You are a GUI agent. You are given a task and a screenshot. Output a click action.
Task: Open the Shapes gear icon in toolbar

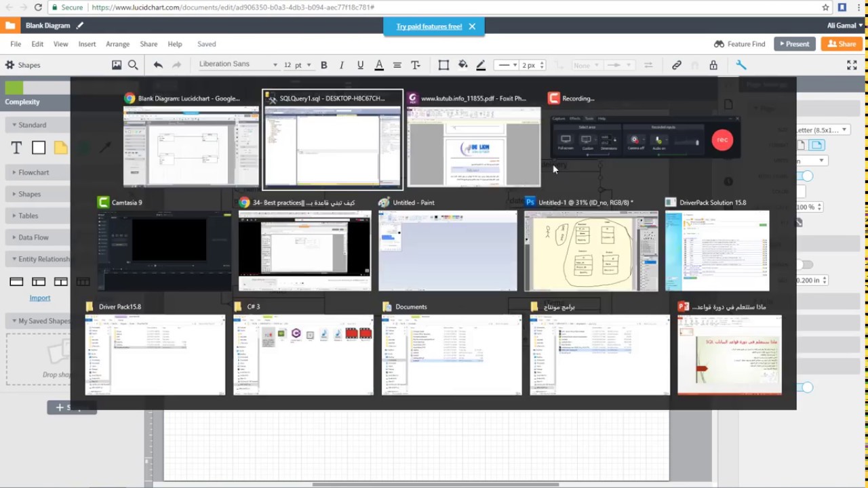coord(9,65)
